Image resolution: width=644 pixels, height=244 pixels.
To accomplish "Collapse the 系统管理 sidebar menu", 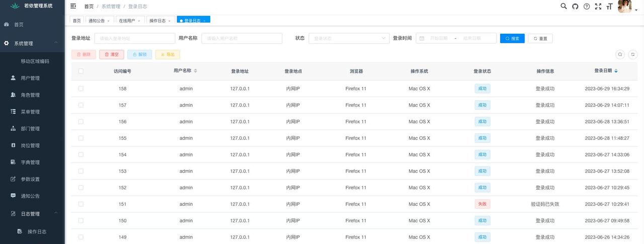I will (56, 43).
